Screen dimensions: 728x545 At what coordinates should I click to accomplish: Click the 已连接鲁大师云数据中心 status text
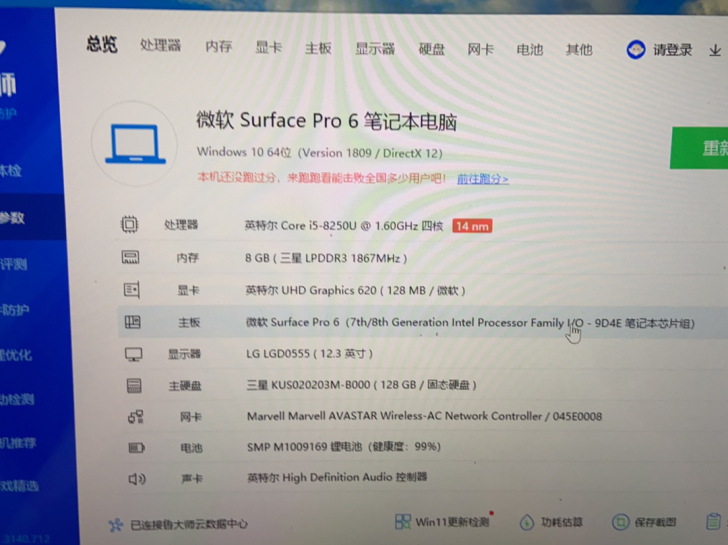pos(189,524)
